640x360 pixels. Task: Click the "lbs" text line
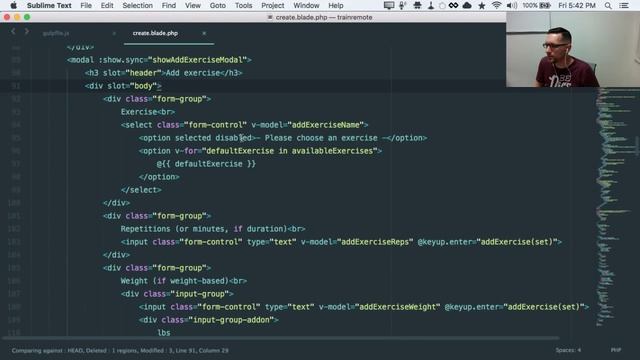click(164, 333)
